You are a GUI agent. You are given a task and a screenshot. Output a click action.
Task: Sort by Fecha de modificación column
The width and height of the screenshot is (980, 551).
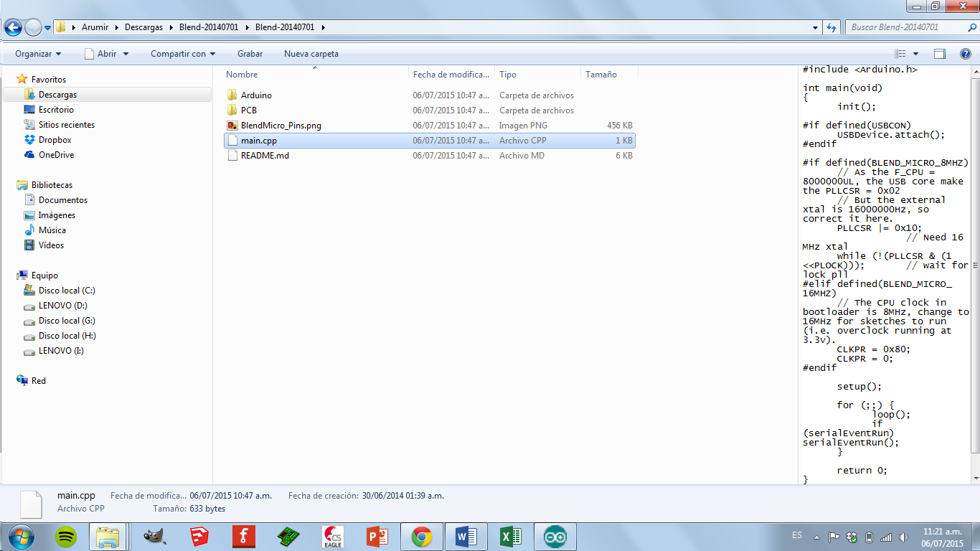(x=452, y=75)
